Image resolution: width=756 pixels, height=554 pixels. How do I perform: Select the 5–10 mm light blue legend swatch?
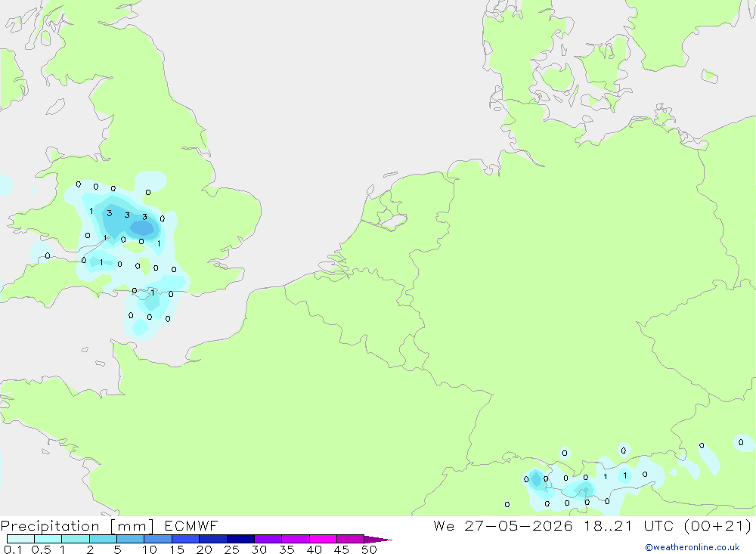pos(131,539)
